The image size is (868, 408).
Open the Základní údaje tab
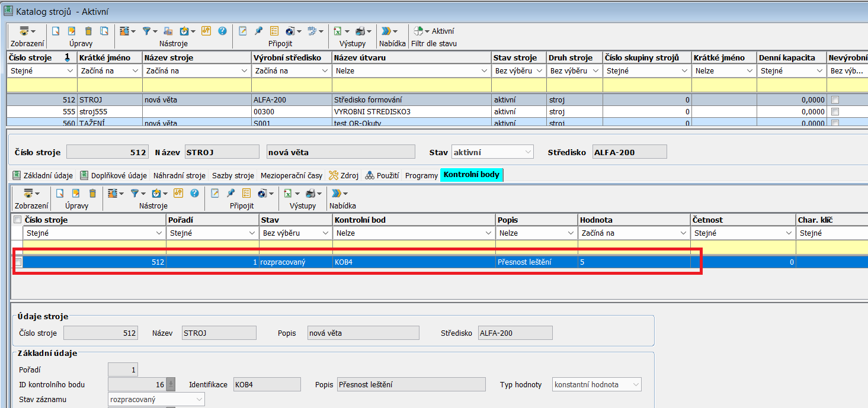point(43,175)
